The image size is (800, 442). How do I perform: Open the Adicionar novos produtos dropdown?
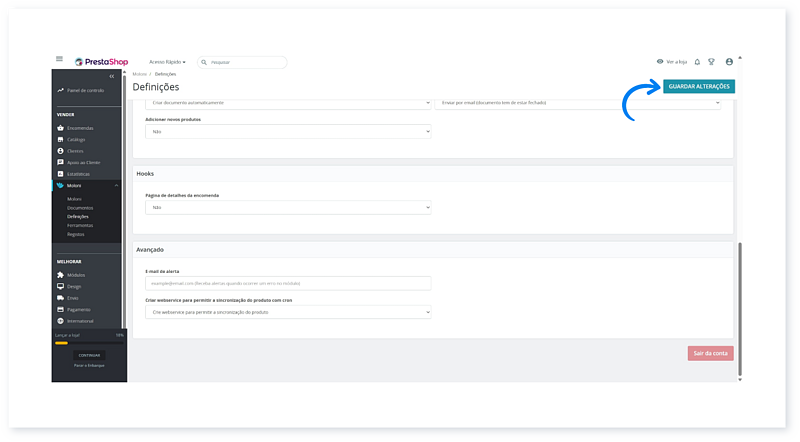point(288,131)
